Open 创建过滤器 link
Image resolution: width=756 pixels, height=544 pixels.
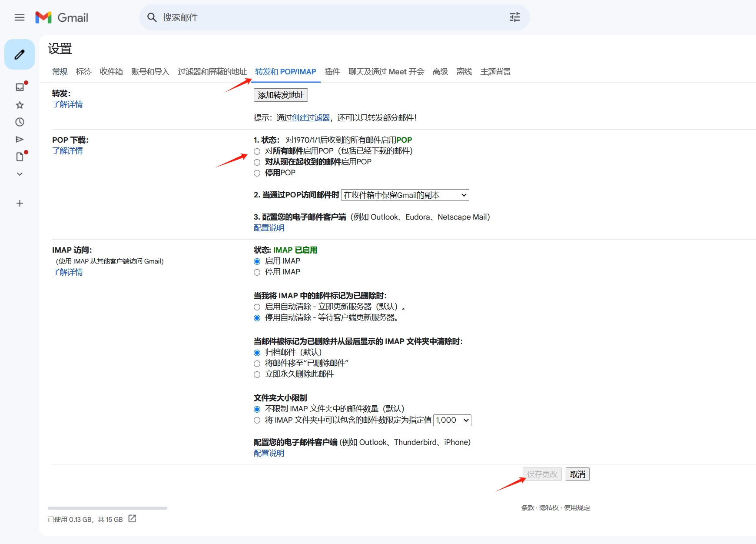pyautogui.click(x=311, y=118)
